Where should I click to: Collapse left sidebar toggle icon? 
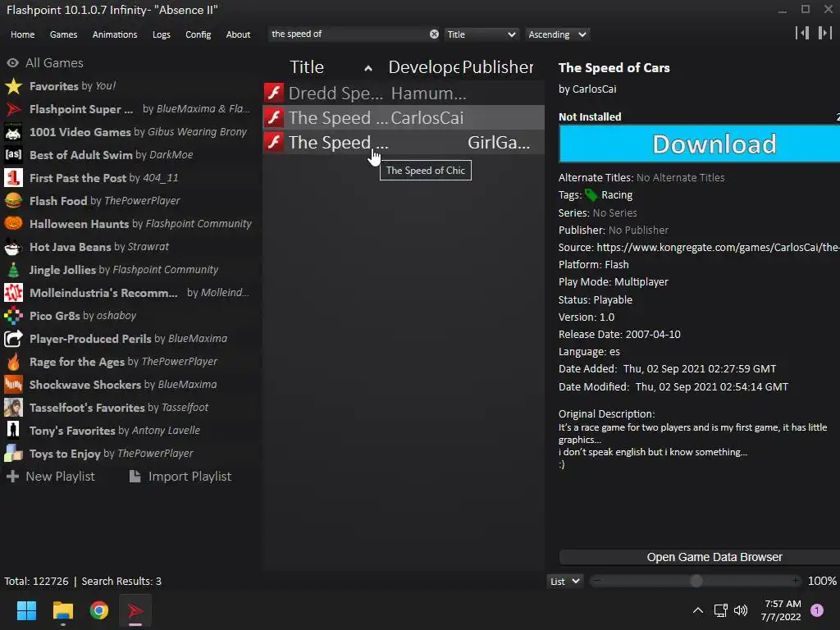[x=802, y=33]
